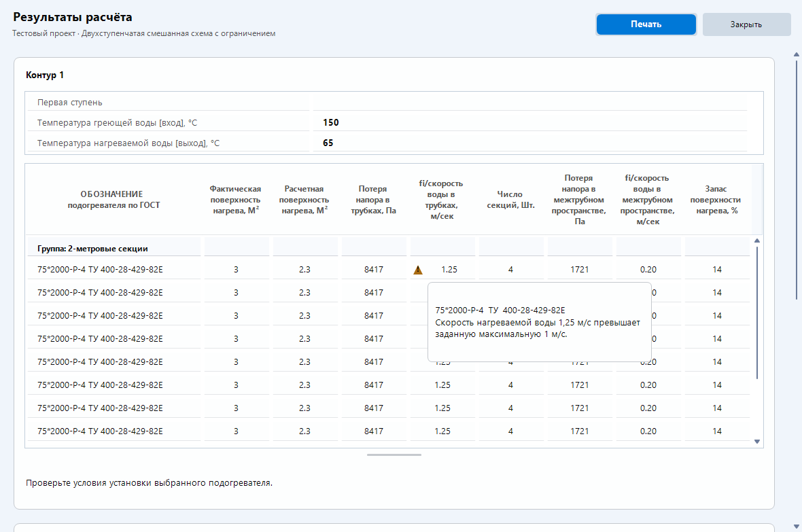Screen dimensions: 802x532
Task: Click the fi/скорость воды в межтрубном пространстве header
Action: coord(648,200)
